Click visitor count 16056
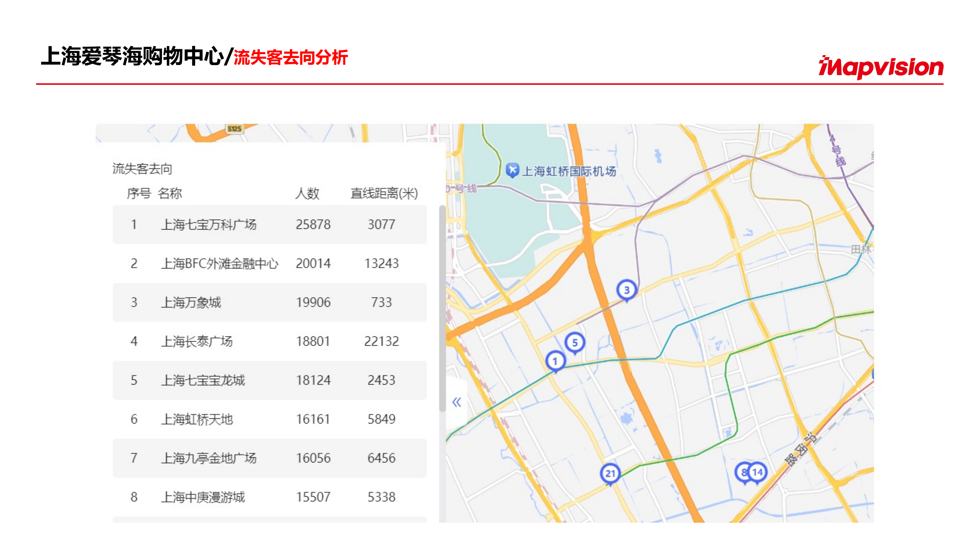 click(x=313, y=458)
